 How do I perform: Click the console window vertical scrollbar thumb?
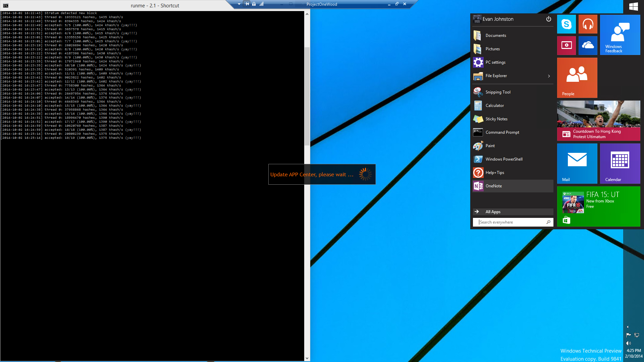coord(307,96)
